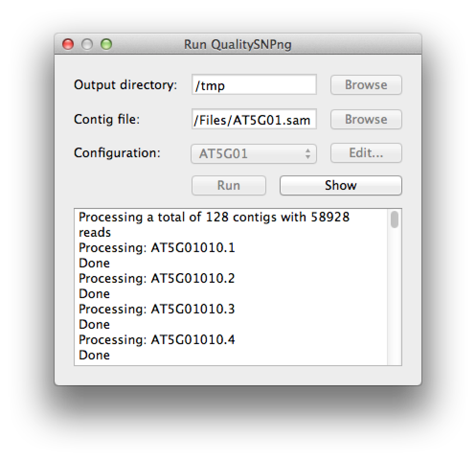
Task: Click the 'Processing: AT5G01010.2' log line
Action: (x=157, y=278)
